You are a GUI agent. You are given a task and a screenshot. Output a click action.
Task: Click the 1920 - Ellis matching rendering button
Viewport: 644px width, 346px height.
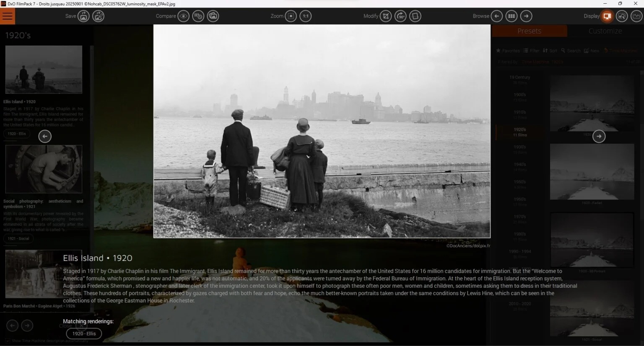[84, 333]
